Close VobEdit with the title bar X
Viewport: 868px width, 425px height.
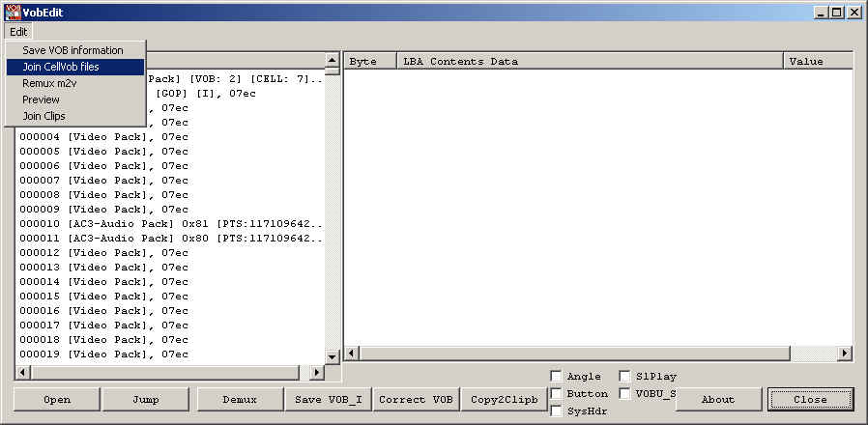pos(854,13)
